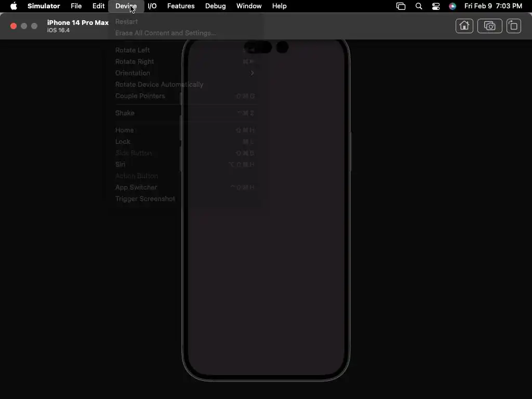Select App Switcher in the Device menu

(185, 187)
